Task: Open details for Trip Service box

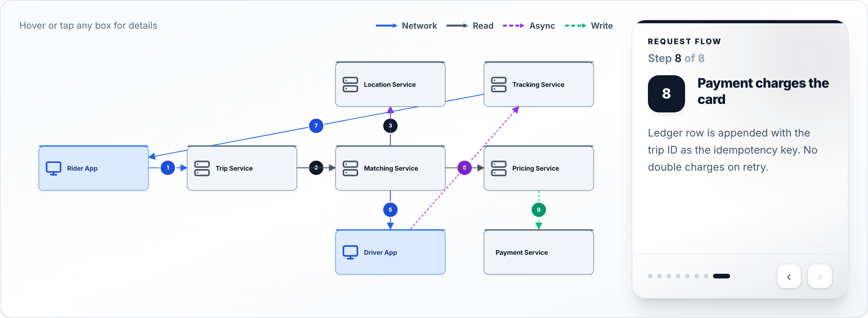Action: pyautogui.click(x=242, y=168)
